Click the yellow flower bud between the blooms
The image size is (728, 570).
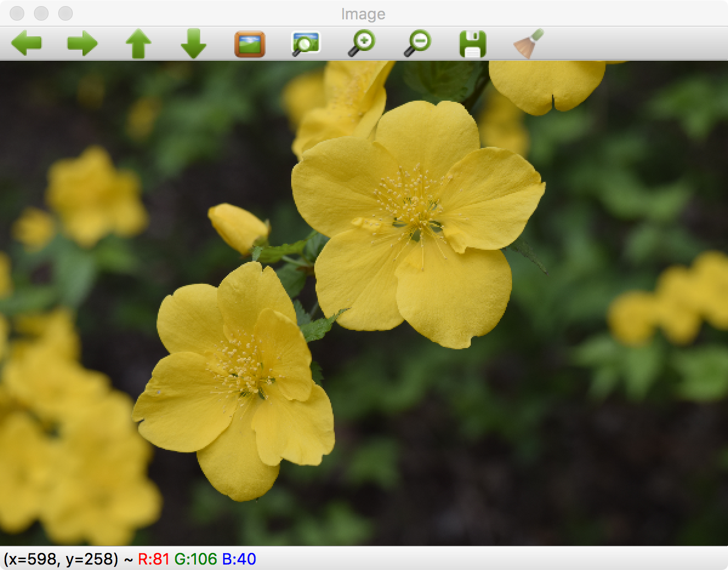tap(238, 228)
